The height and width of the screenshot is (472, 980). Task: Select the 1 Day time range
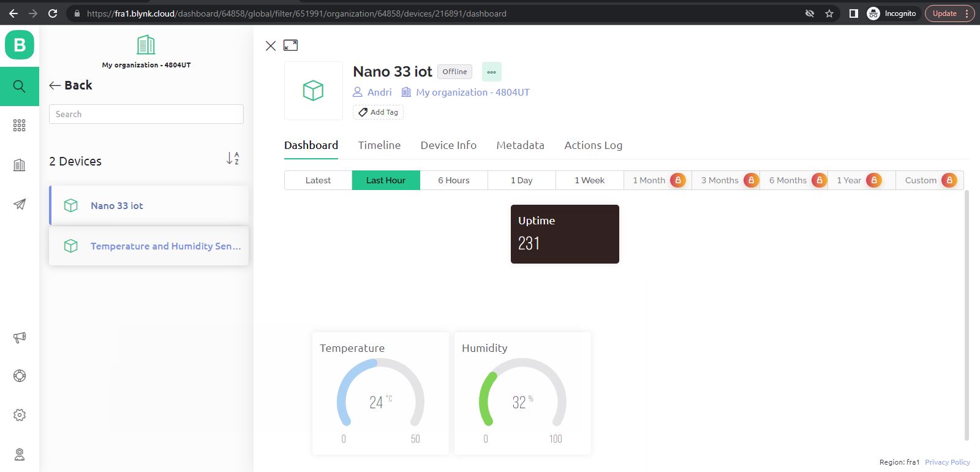[522, 180]
